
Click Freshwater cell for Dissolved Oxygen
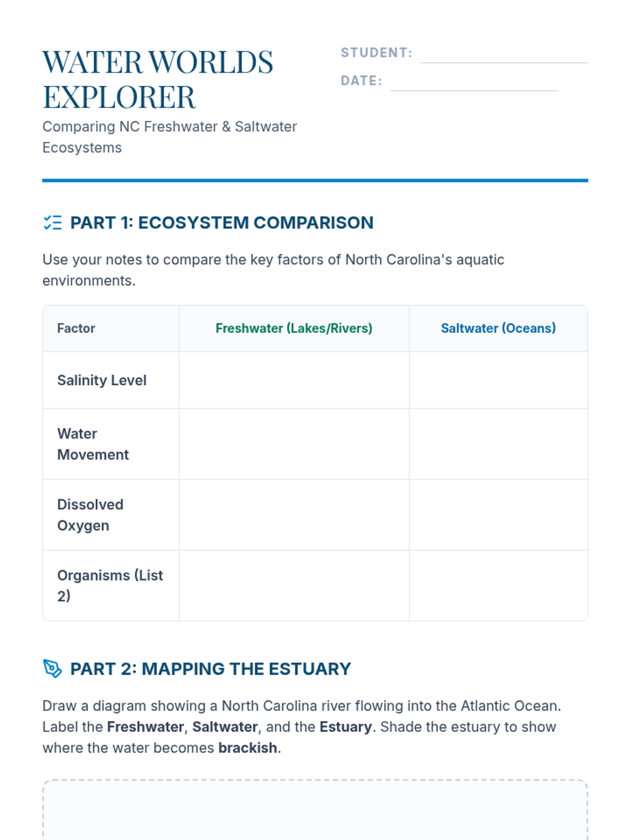pos(294,515)
